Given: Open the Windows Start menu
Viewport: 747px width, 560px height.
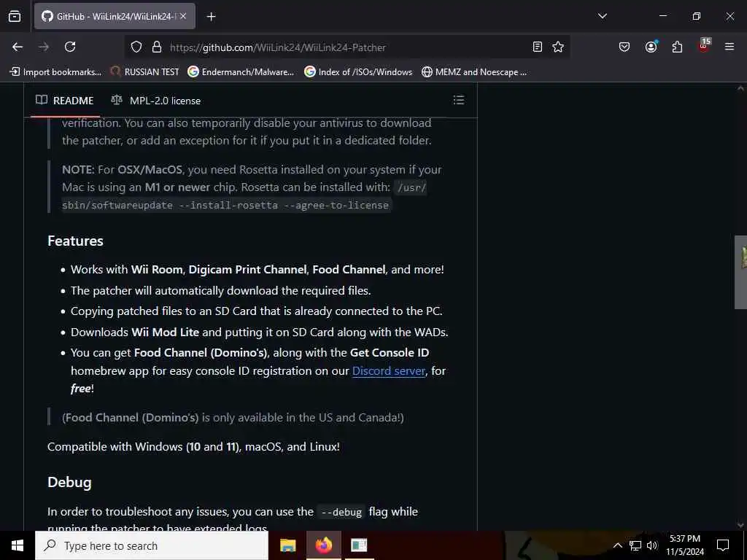Looking at the screenshot, I should tap(18, 545).
